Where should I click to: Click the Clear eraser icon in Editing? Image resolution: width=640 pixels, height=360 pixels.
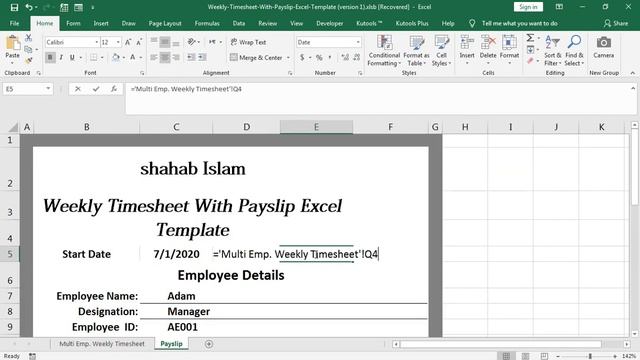point(530,61)
